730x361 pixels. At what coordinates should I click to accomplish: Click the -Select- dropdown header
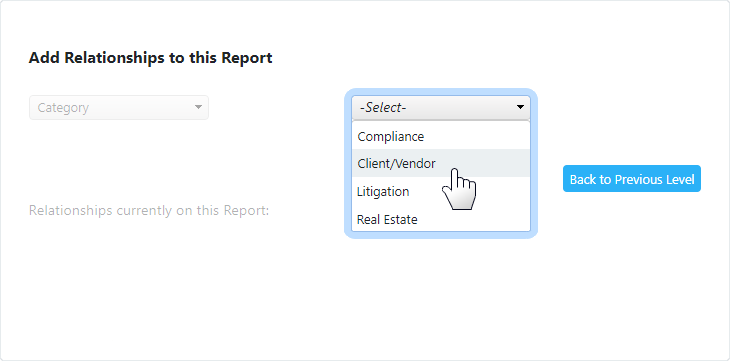pos(440,108)
